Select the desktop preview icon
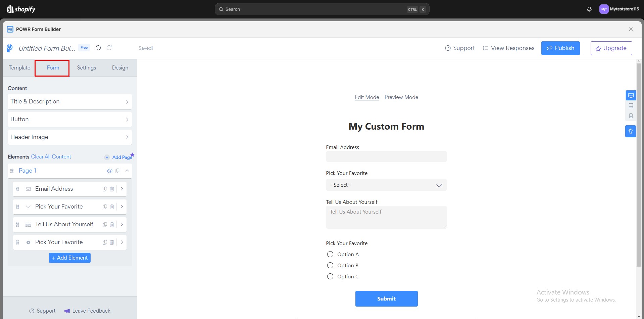Image resolution: width=644 pixels, height=319 pixels. click(x=631, y=95)
